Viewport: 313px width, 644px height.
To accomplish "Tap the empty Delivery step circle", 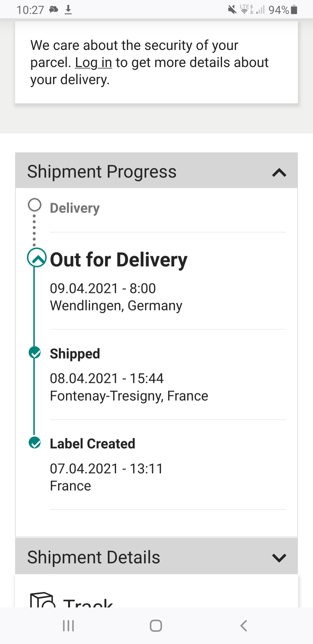I will (x=35, y=205).
